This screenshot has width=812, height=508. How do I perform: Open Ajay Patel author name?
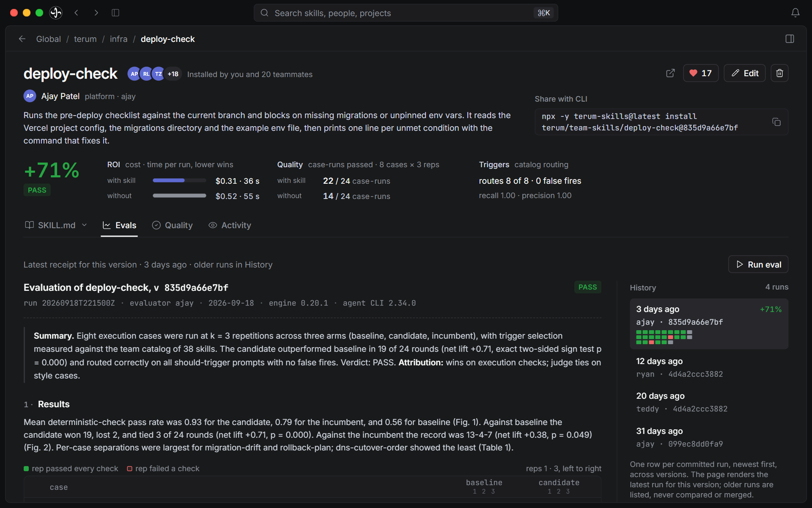pyautogui.click(x=60, y=96)
